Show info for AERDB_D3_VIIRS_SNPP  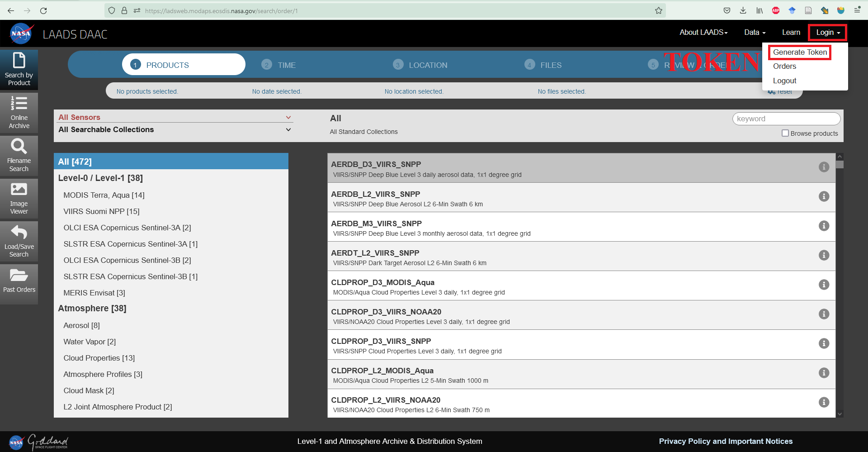click(824, 167)
